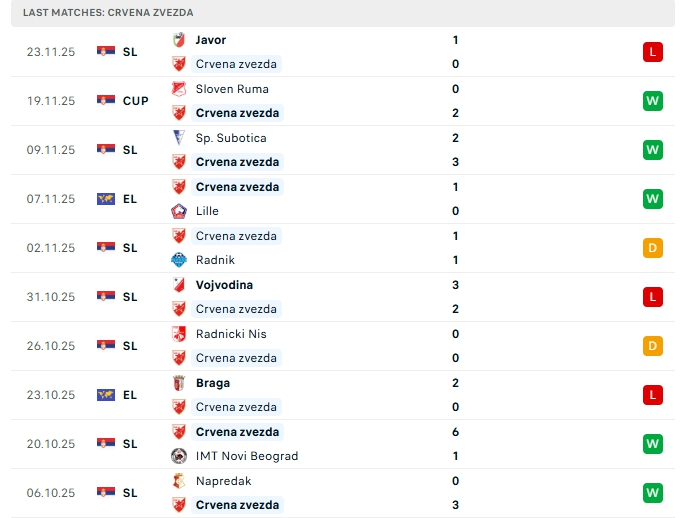Click the IMT Novi Beograd crest
Viewport: 685px width, 518px height.
pyautogui.click(x=179, y=456)
